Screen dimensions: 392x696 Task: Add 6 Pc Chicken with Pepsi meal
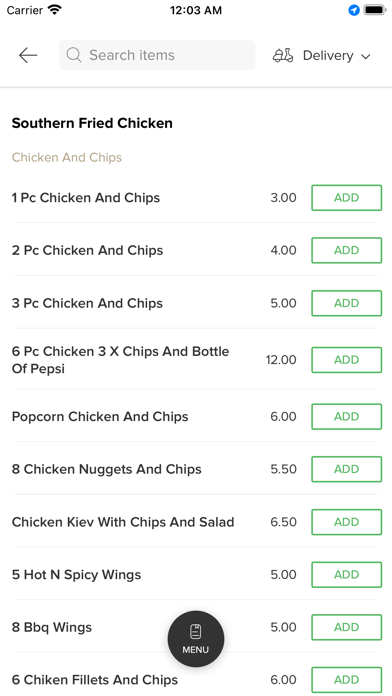(346, 360)
